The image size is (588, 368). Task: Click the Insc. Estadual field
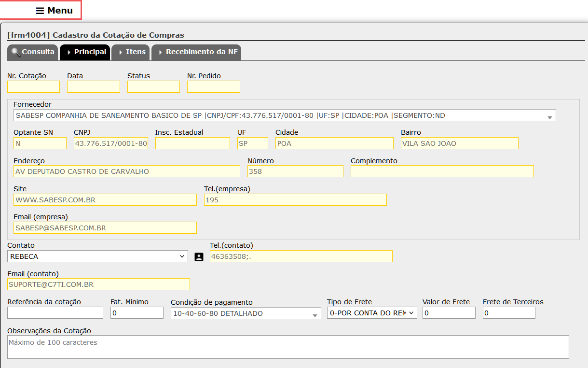coord(192,143)
